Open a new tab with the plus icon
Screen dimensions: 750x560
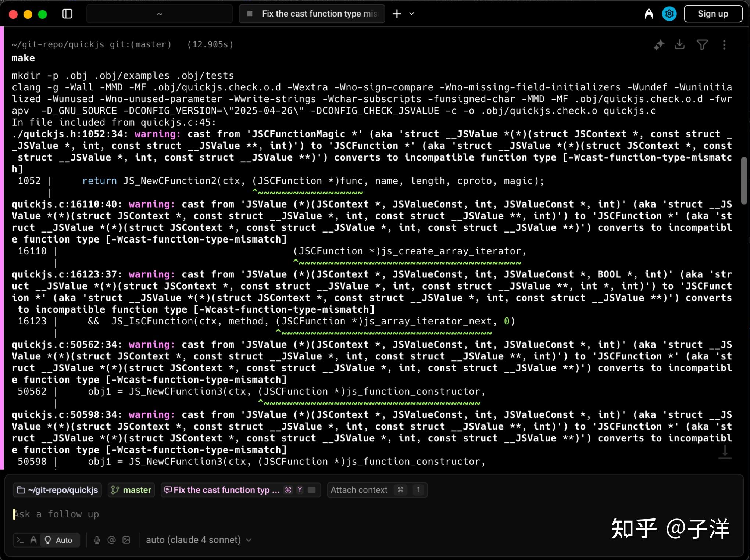tap(397, 14)
